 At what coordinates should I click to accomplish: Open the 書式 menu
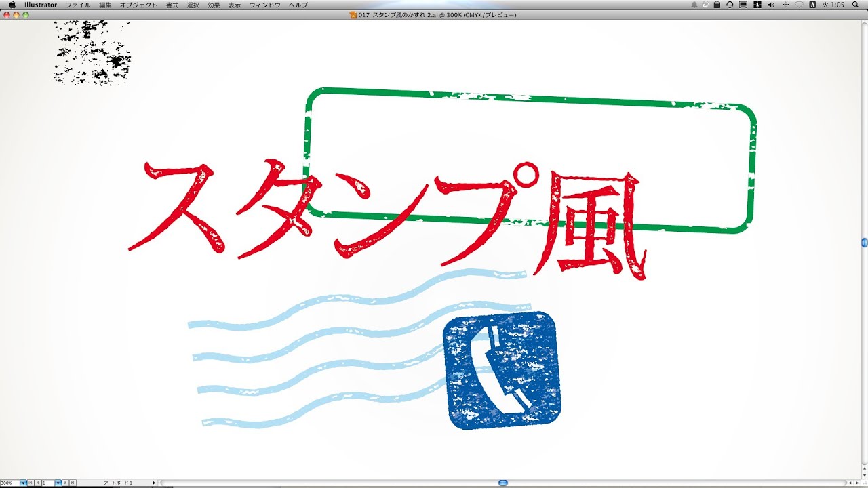click(172, 5)
